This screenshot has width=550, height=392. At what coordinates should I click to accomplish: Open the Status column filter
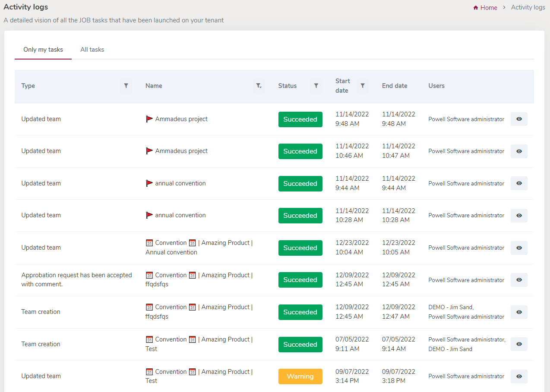[316, 86]
